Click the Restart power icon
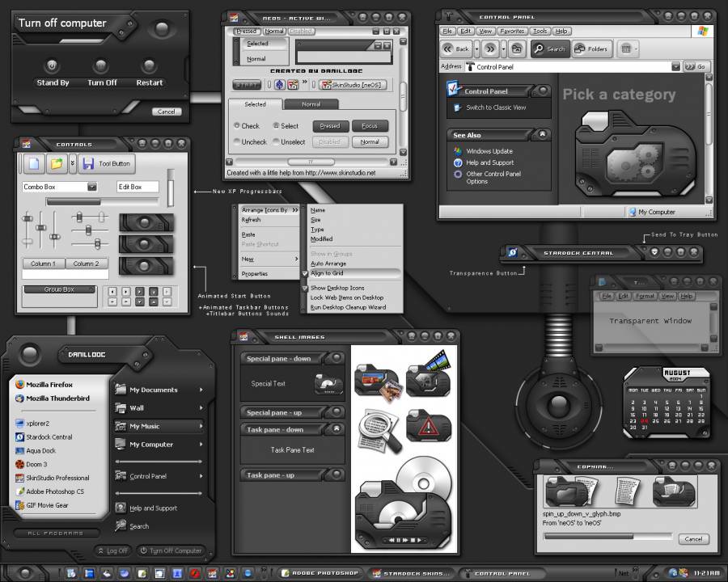 pos(149,66)
